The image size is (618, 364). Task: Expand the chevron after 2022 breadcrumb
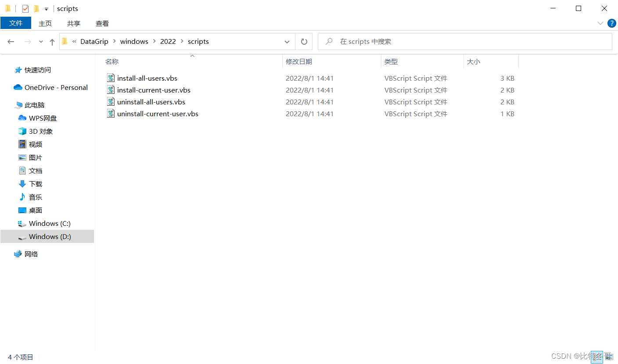click(x=182, y=42)
